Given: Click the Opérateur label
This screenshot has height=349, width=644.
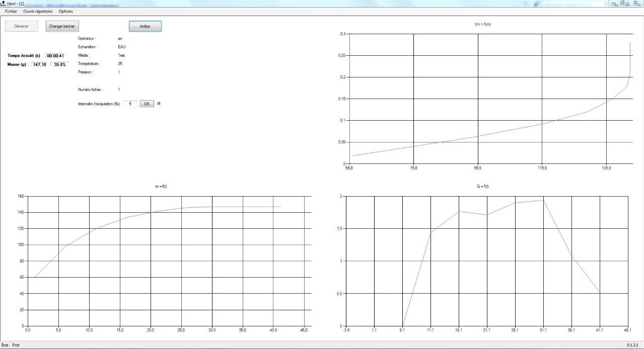Looking at the screenshot, I should (x=87, y=38).
